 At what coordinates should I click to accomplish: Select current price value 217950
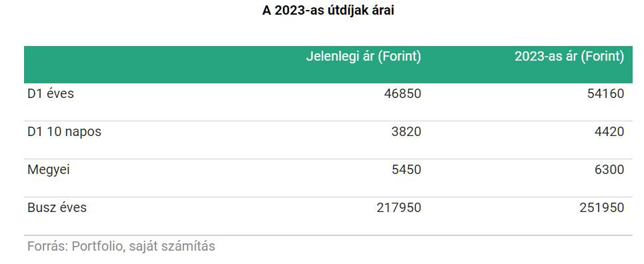[399, 207]
